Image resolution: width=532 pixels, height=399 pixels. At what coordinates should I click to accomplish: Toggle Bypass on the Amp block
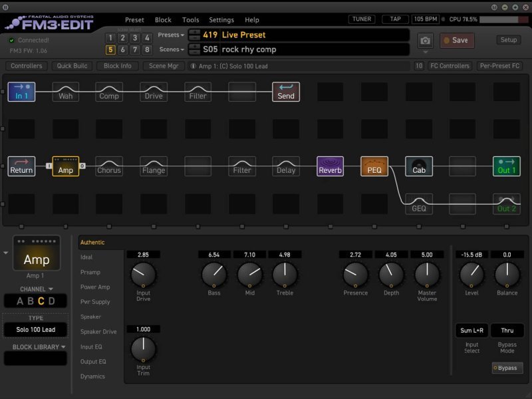coord(507,368)
